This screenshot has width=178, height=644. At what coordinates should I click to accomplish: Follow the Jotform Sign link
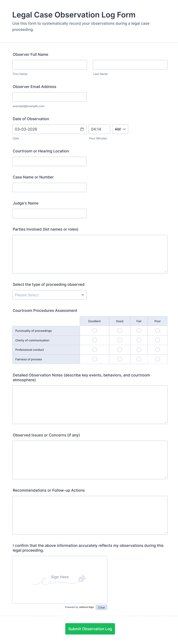point(86,607)
